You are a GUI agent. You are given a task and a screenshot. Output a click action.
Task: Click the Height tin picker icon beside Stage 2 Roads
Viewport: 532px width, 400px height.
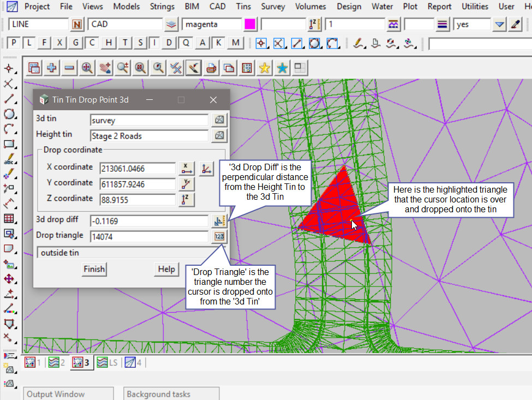tap(219, 136)
